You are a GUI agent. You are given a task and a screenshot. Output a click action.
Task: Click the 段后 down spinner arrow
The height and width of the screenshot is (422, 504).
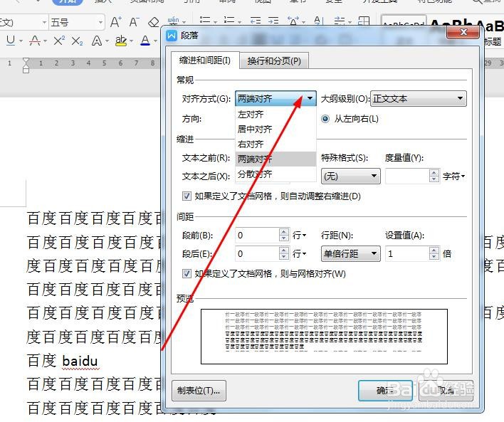(x=283, y=257)
